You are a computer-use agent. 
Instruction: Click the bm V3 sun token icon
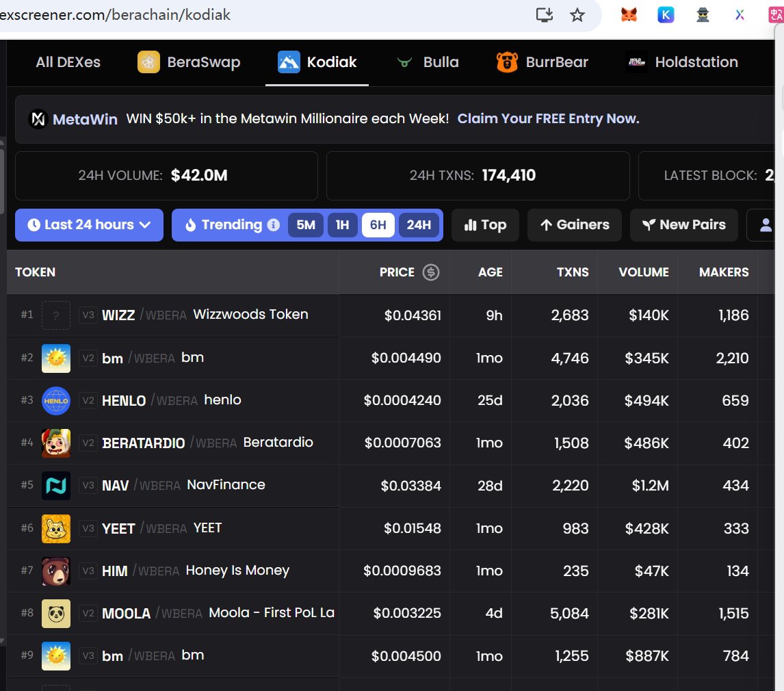pos(56,656)
